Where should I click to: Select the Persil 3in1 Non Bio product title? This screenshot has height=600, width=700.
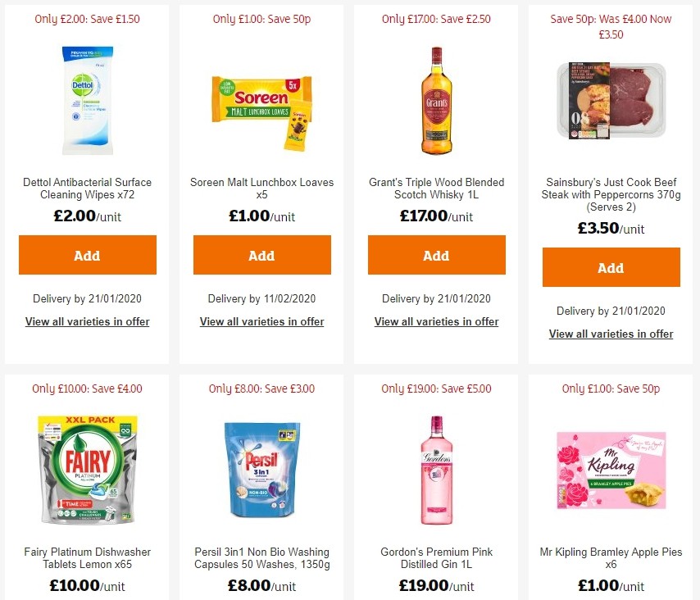click(261, 558)
